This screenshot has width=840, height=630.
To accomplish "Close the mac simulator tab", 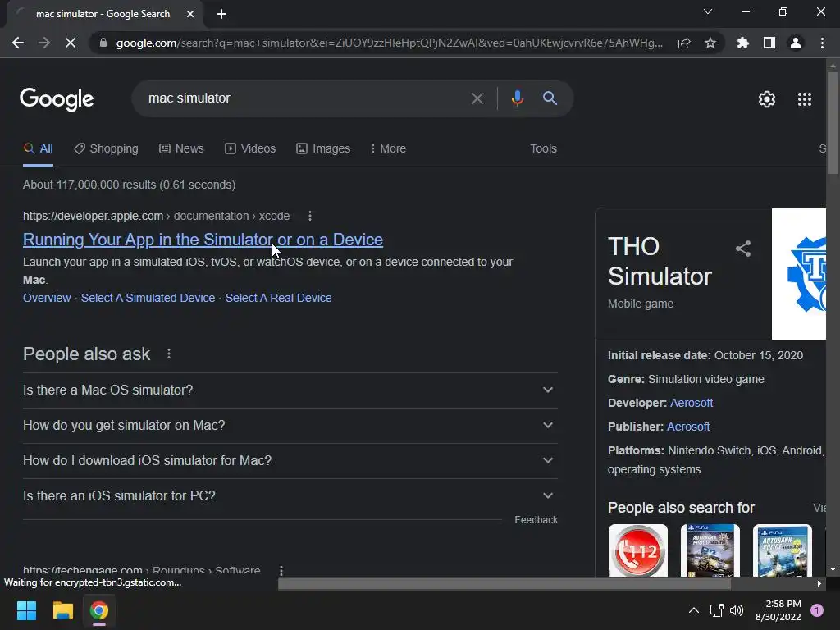I will click(x=190, y=14).
